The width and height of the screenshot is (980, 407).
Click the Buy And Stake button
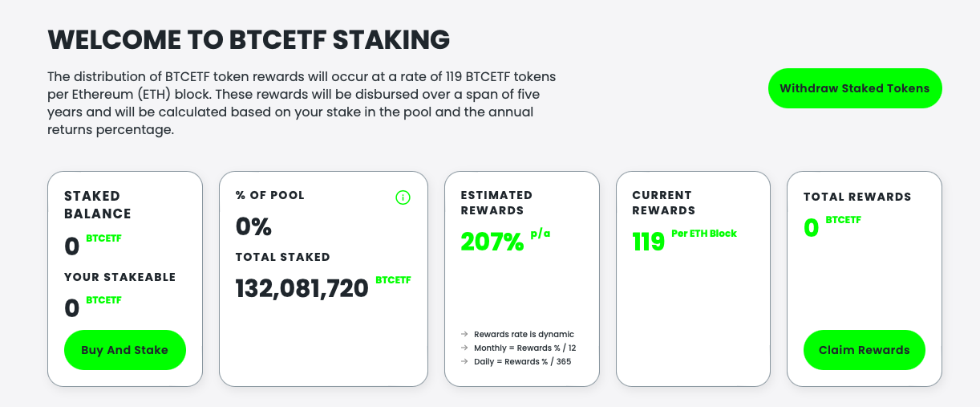click(x=125, y=350)
